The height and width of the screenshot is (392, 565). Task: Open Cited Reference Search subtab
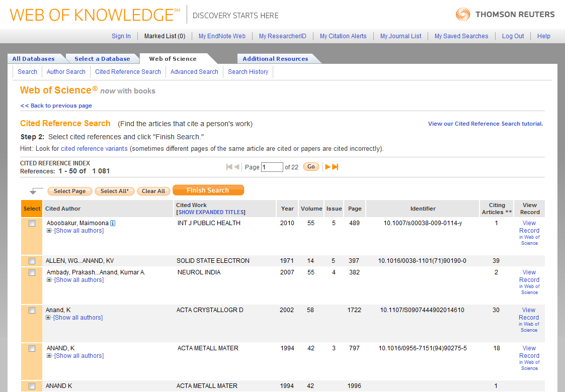point(128,72)
